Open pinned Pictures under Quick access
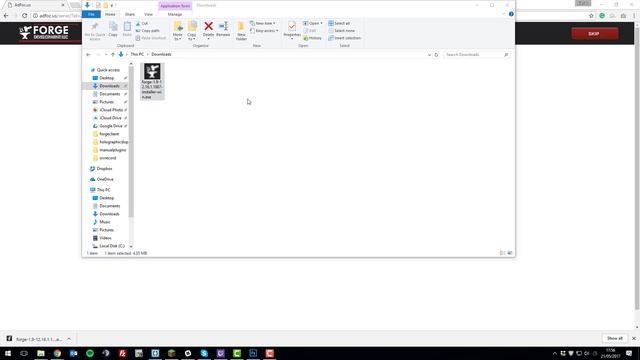640x360 pixels. 107,102
